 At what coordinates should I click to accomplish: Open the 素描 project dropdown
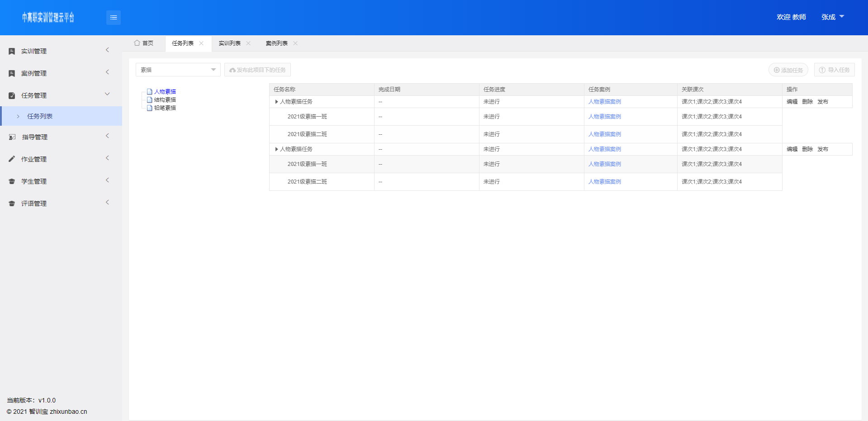[x=178, y=70]
